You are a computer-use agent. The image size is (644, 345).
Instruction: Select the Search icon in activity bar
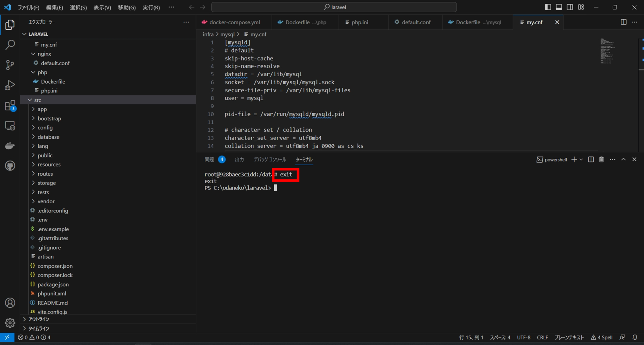click(x=10, y=45)
